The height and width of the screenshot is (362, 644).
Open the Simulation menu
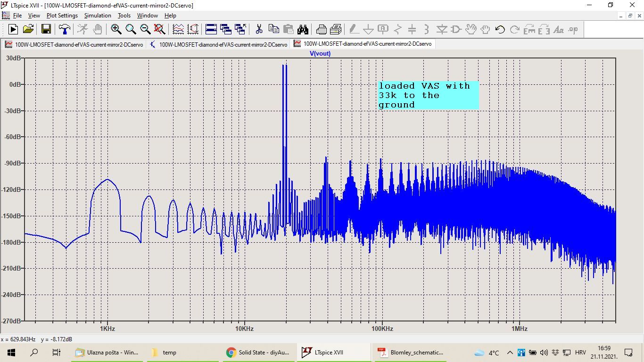(x=98, y=16)
